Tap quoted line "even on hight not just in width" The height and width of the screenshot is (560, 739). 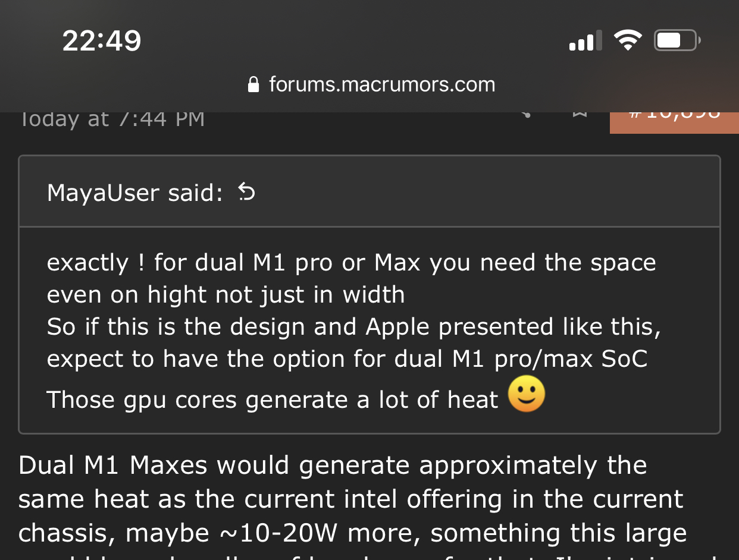point(226,294)
